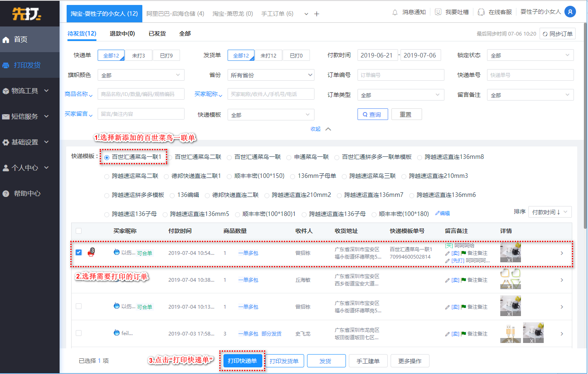Select 申通菜鸟一联 template radio
The height and width of the screenshot is (374, 588).
(x=289, y=158)
